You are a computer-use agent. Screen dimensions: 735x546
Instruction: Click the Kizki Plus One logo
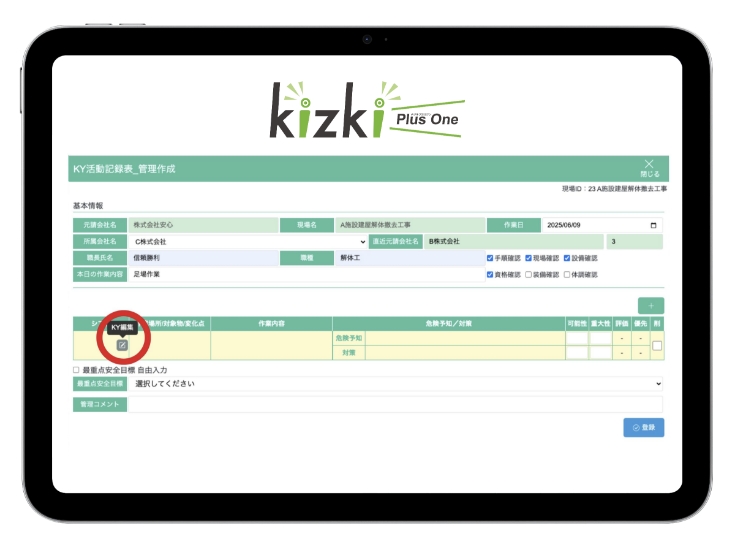click(x=366, y=112)
